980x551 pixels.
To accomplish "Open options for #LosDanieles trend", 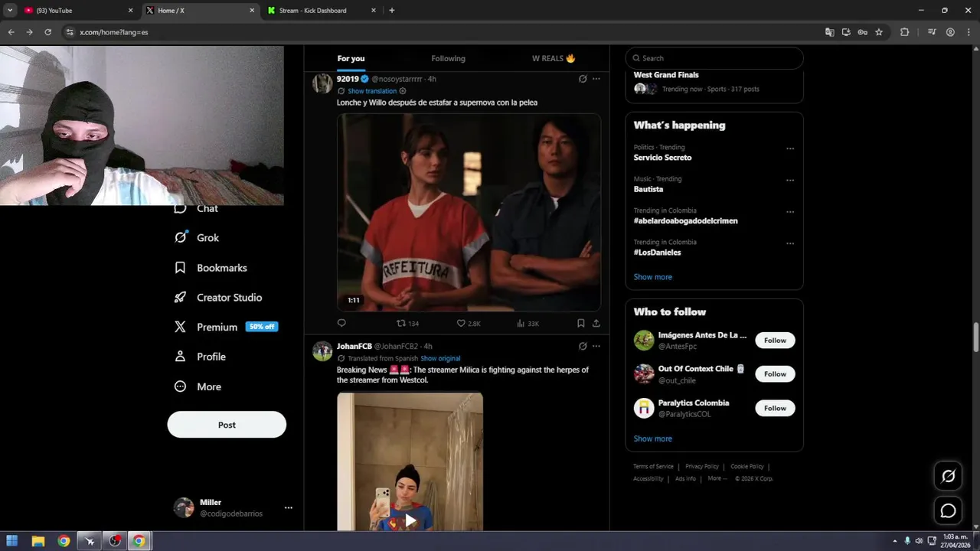I will (790, 243).
